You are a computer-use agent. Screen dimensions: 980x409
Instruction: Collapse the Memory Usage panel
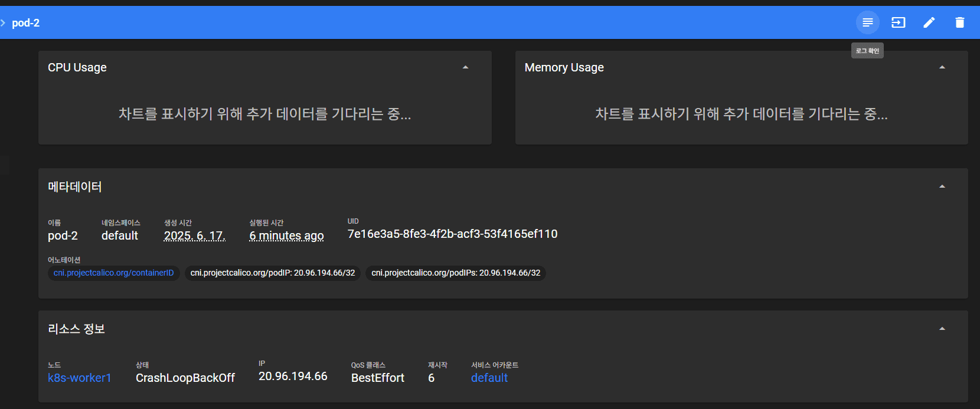click(x=942, y=67)
